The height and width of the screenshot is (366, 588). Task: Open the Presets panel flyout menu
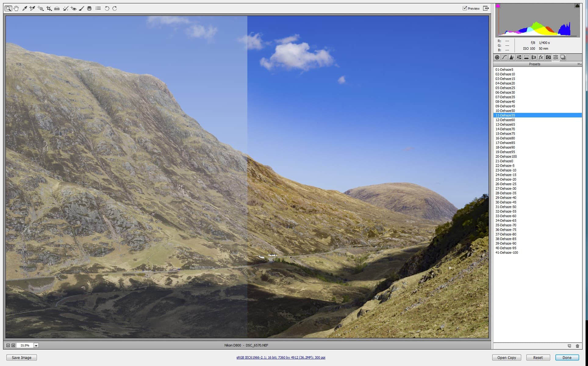[x=579, y=64]
